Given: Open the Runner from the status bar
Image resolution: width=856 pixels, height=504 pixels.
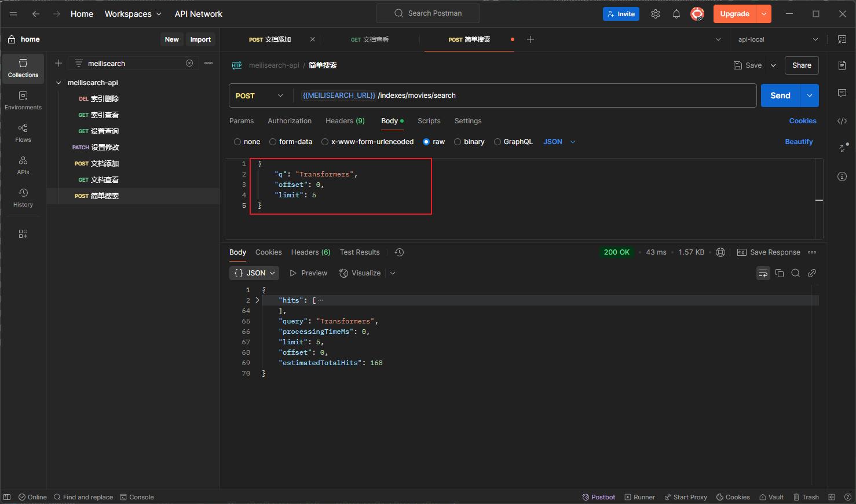Looking at the screenshot, I should tap(639, 496).
